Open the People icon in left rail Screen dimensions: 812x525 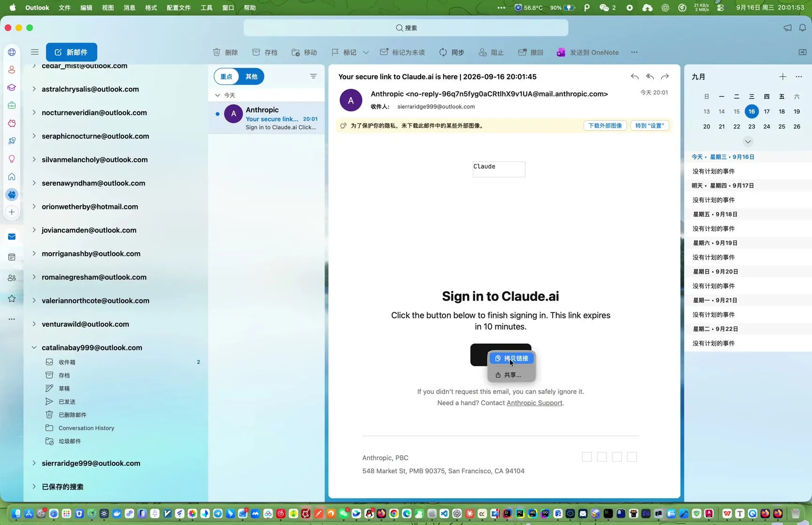[12, 278]
